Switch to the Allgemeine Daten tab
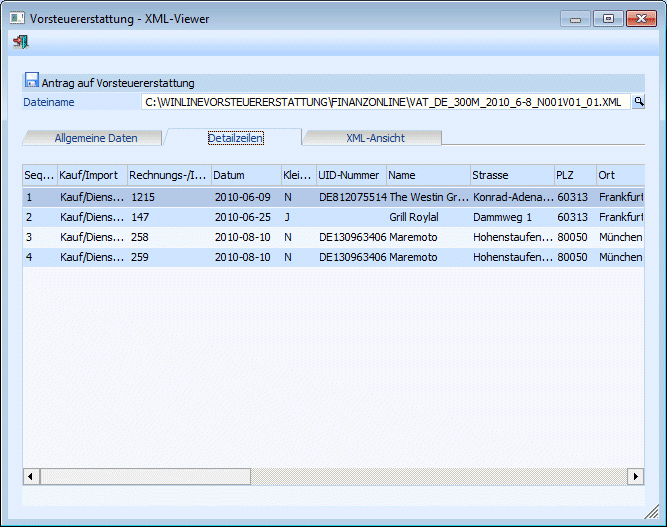Image resolution: width=667 pixels, height=527 pixels. point(95,138)
